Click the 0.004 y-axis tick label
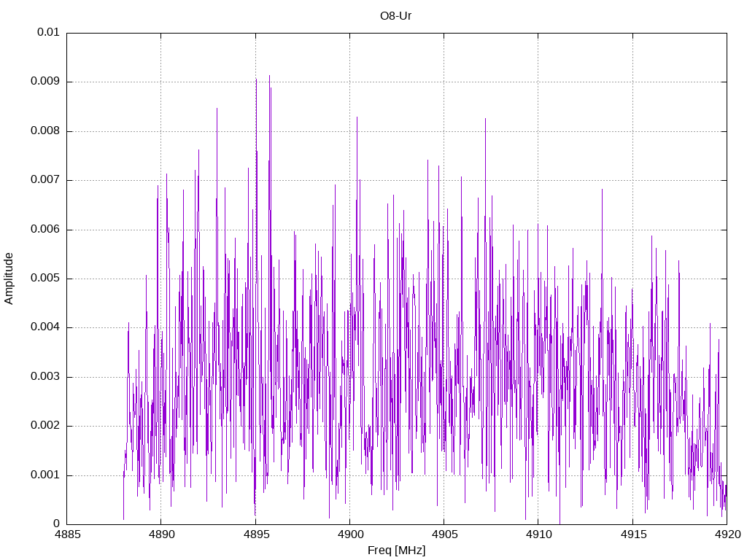The image size is (747, 560). coord(45,327)
